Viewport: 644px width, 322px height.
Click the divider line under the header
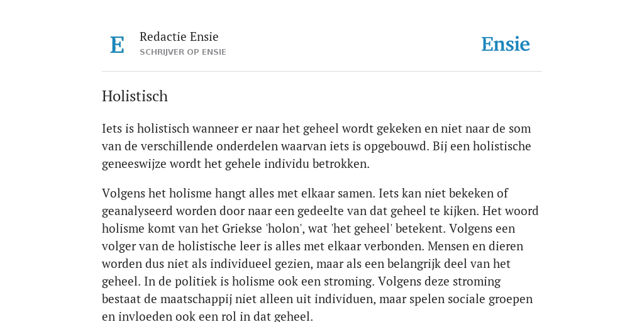(322, 72)
